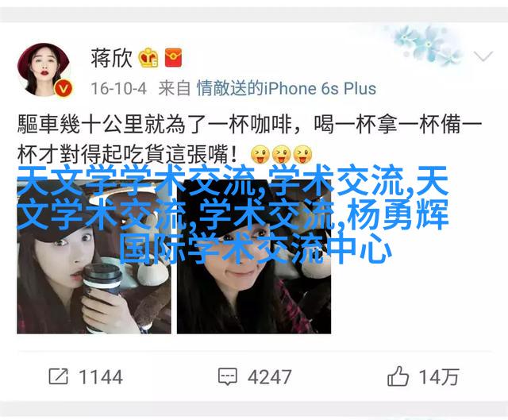The width and height of the screenshot is (508, 420).
Task: View the 4247 comments count
Action: pyautogui.click(x=270, y=377)
